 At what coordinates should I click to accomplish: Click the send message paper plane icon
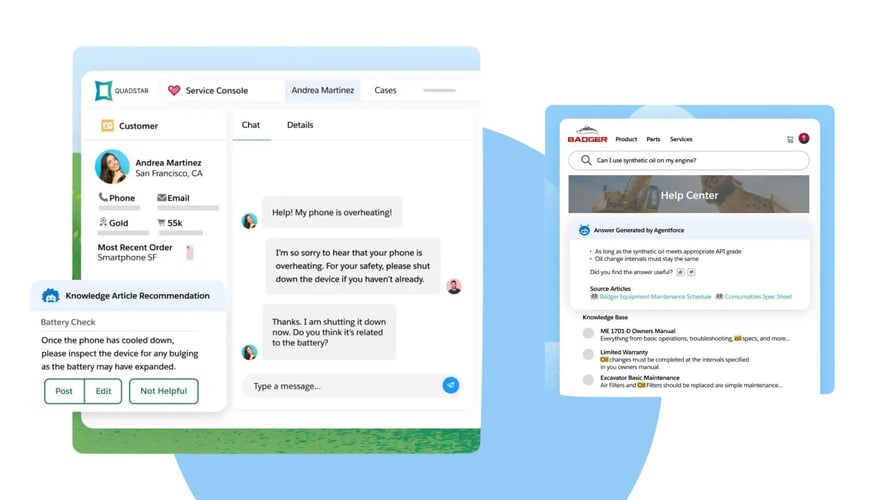click(x=451, y=385)
